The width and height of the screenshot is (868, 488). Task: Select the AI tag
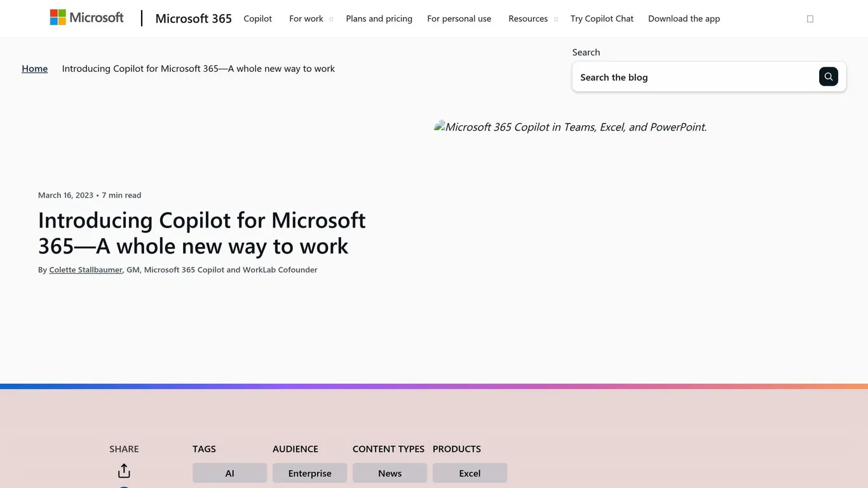[230, 473]
